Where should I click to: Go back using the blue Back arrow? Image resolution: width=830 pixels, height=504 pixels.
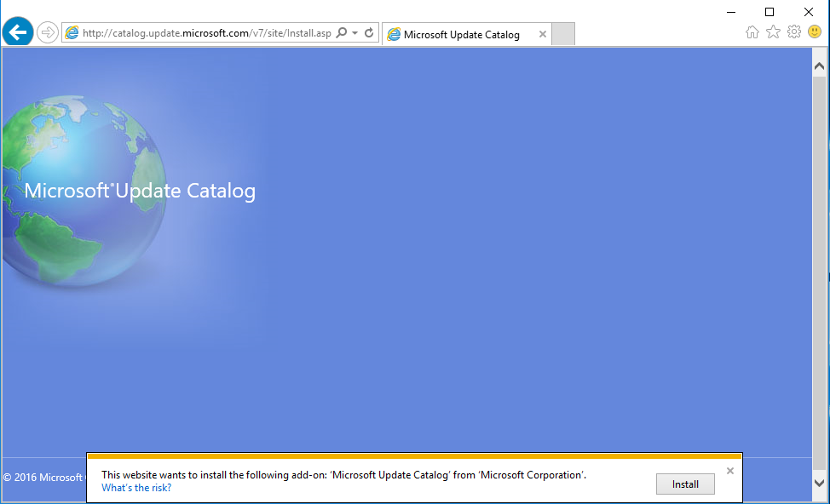18,32
